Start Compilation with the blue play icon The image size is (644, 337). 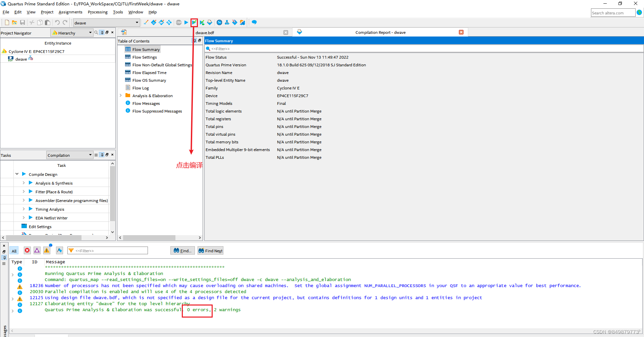[186, 22]
